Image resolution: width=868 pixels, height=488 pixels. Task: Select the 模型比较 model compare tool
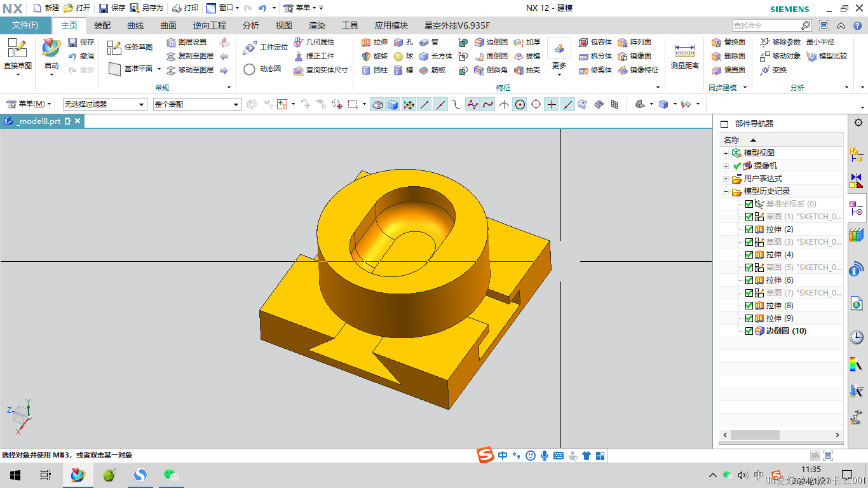(827, 56)
